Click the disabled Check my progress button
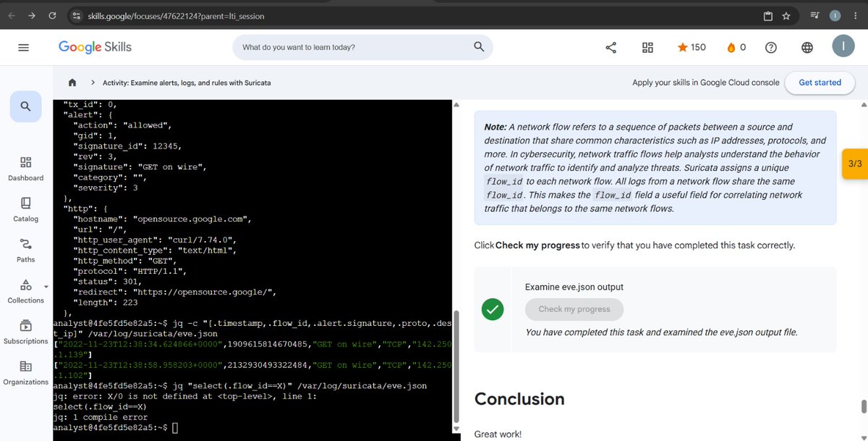Screen dimensions: 868x441 pyautogui.click(x=574, y=309)
